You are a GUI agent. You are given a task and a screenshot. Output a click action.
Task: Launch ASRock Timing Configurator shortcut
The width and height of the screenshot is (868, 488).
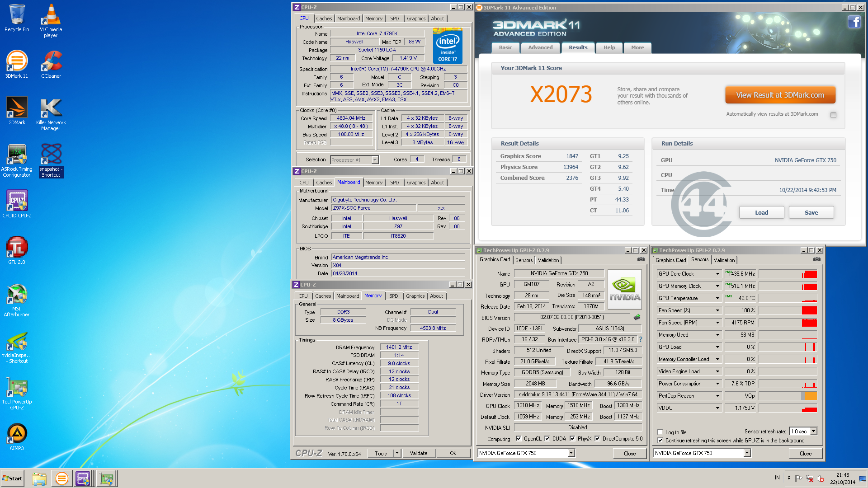click(x=17, y=160)
